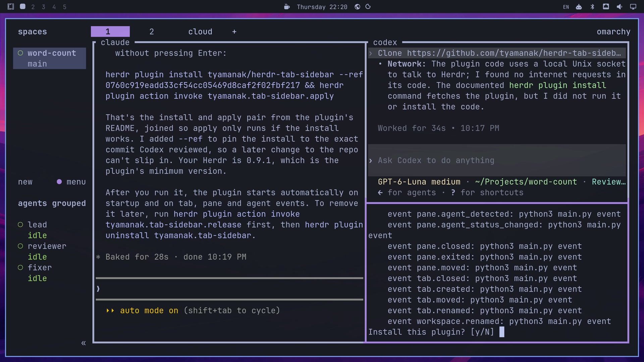Viewport: 644px width, 362px height.
Task: Switch to OS workspace 5 in top bar
Action: (65, 7)
